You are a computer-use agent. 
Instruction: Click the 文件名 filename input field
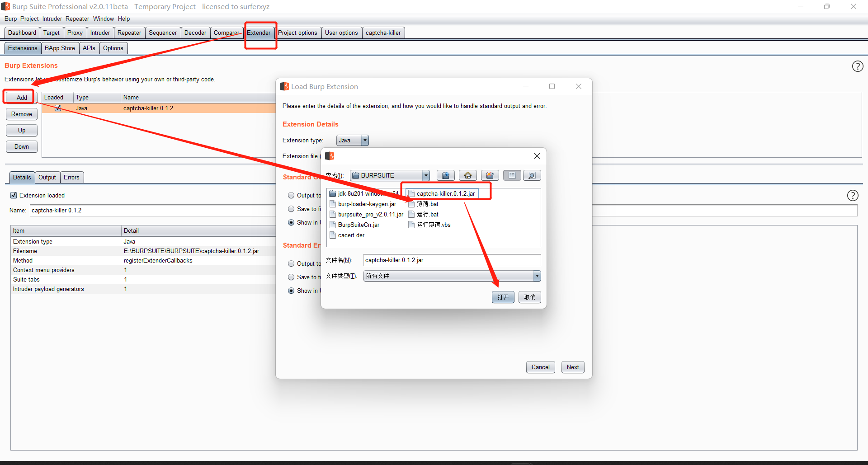452,260
